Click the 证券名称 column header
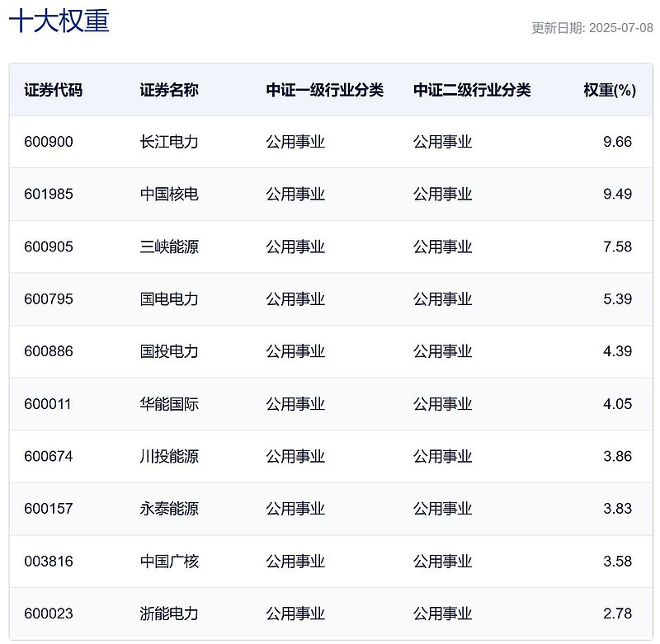 tap(169, 90)
